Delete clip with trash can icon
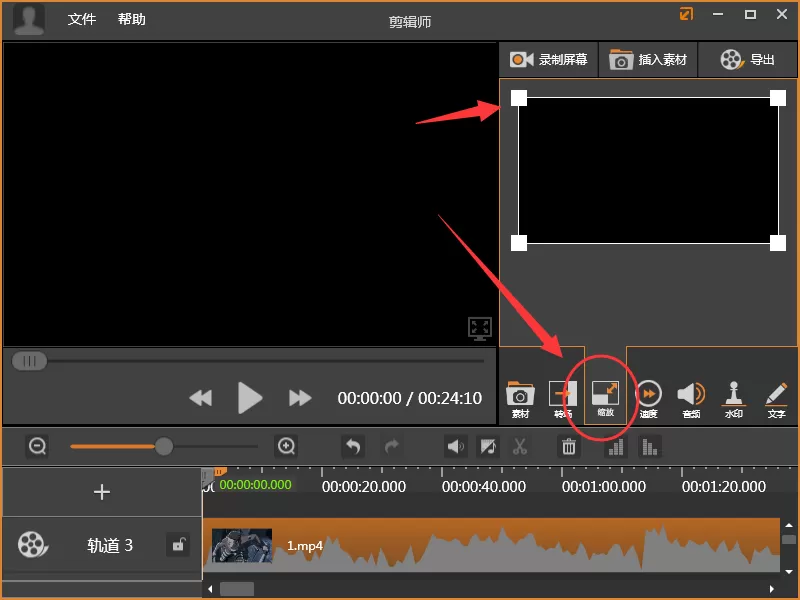 pos(568,447)
